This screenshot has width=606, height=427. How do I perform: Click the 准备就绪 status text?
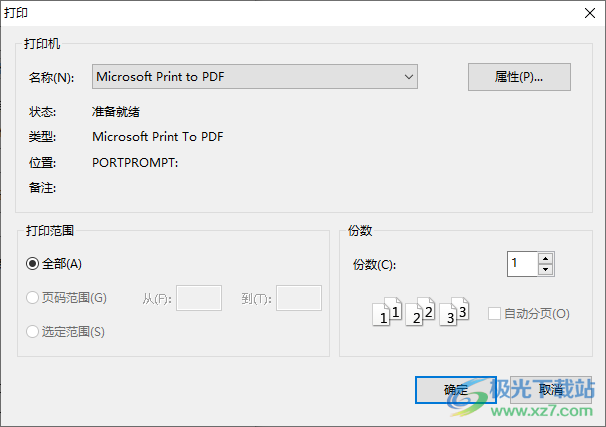[116, 112]
